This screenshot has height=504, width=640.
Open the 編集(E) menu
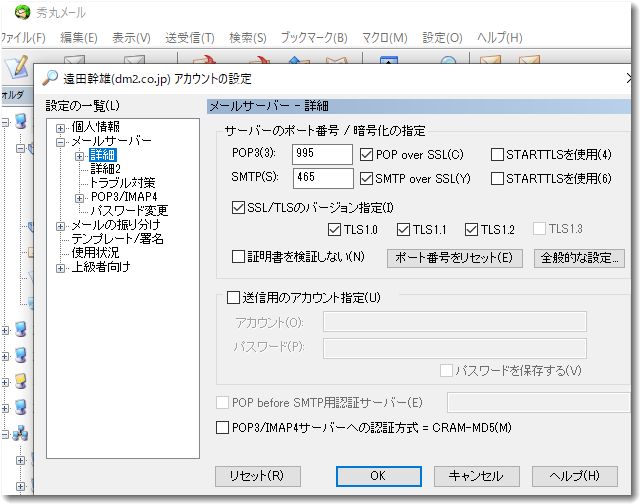[79, 38]
